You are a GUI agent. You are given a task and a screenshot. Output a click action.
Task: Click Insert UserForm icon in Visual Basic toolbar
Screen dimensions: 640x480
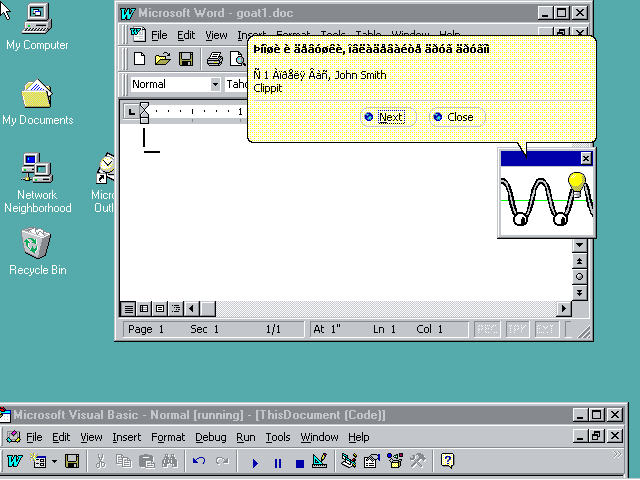38,461
